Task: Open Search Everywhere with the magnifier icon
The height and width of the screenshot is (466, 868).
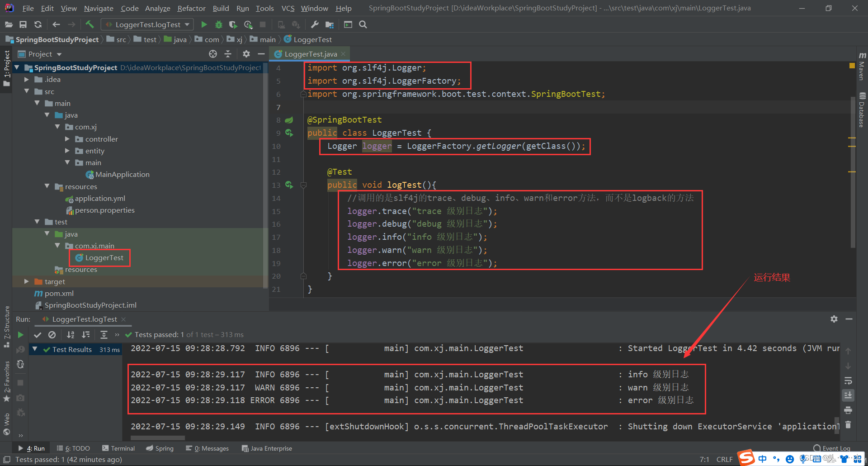Action: click(x=363, y=24)
